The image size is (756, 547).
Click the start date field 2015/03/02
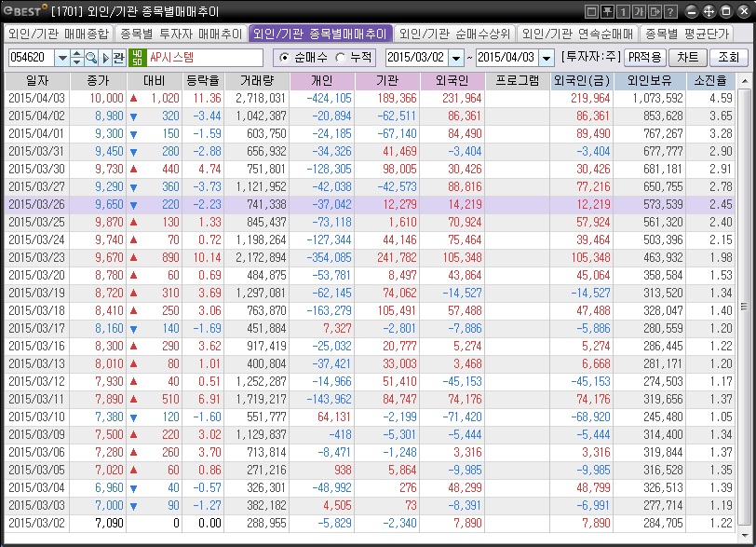(x=417, y=58)
